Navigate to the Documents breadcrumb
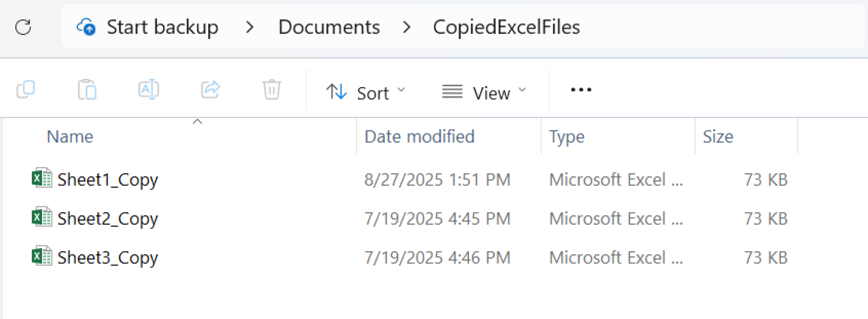This screenshot has width=868, height=319. tap(328, 27)
